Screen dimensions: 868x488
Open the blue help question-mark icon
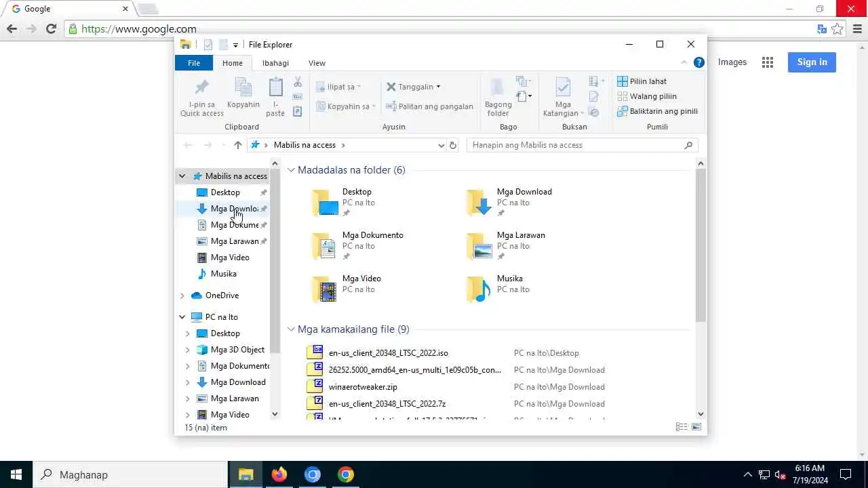click(x=699, y=62)
